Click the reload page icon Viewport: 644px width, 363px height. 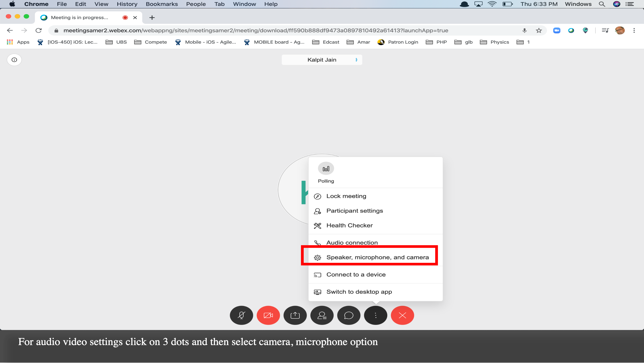38,30
